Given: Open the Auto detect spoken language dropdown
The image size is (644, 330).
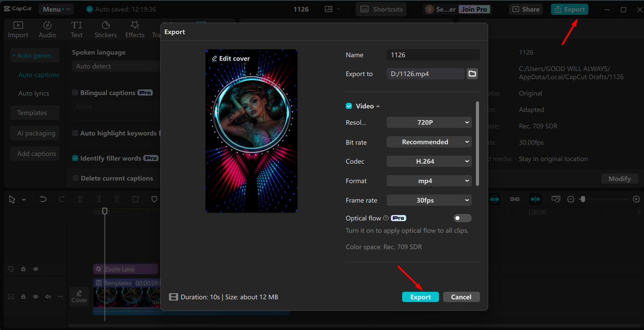Looking at the screenshot, I should (116, 66).
